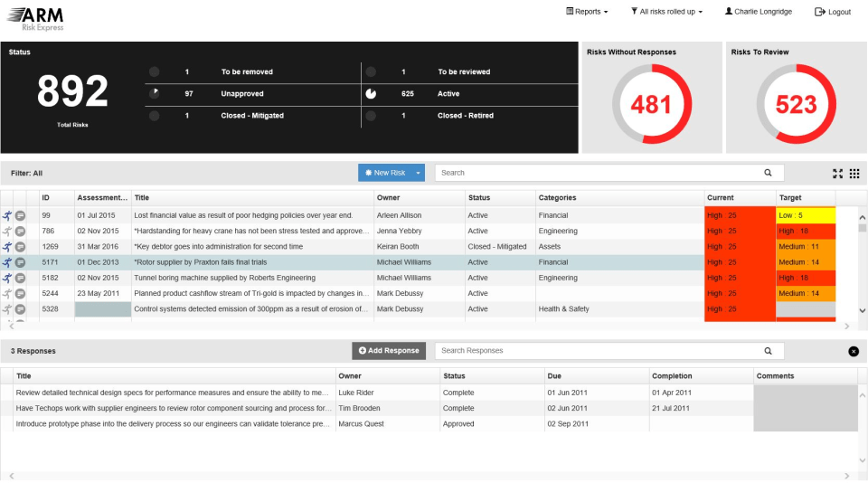Image resolution: width=868 pixels, height=483 pixels.
Task: Sort risks by ID column
Action: pyautogui.click(x=57, y=198)
